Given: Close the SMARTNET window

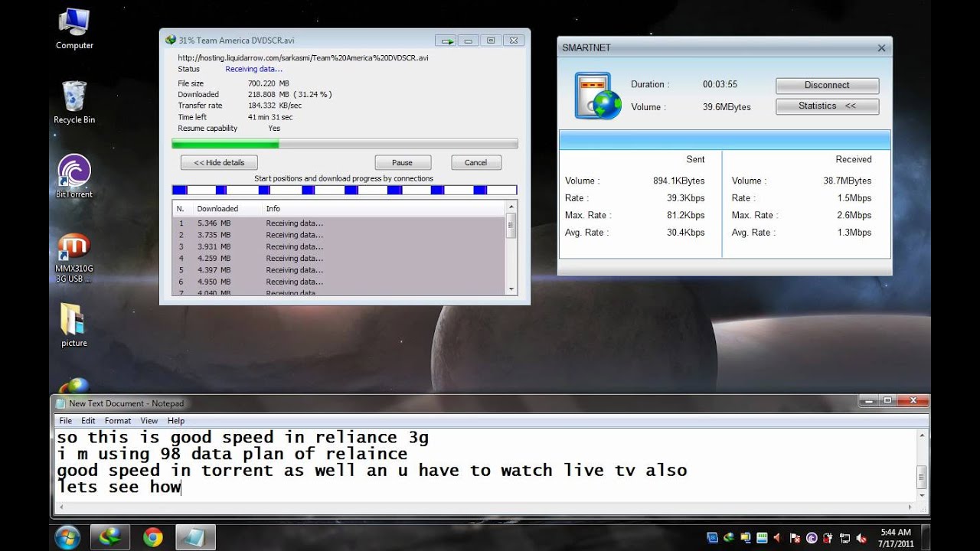Looking at the screenshot, I should pyautogui.click(x=881, y=47).
